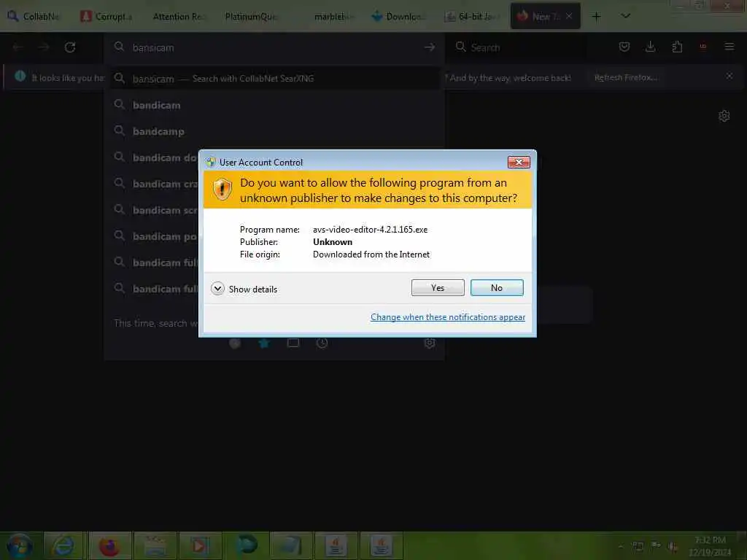Go back in Firefox
This screenshot has height=560, width=747.
[18, 47]
